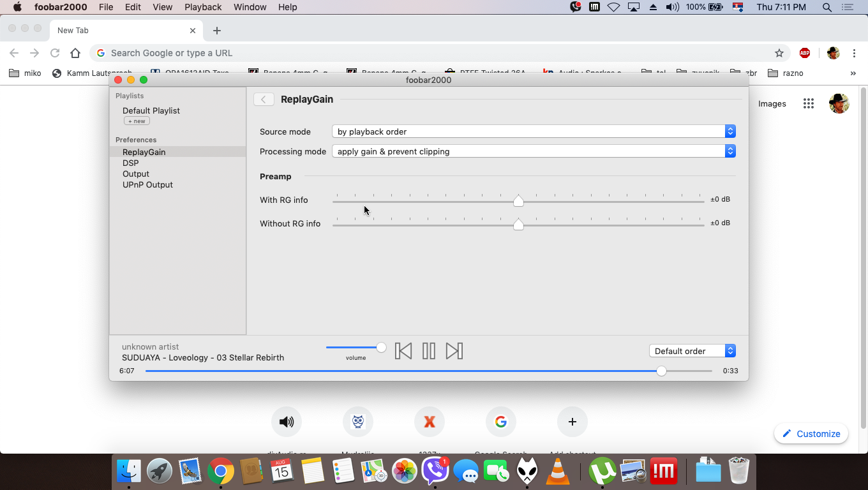Image resolution: width=868 pixels, height=490 pixels.
Task: Open Notification Center list icon
Action: point(848,7)
